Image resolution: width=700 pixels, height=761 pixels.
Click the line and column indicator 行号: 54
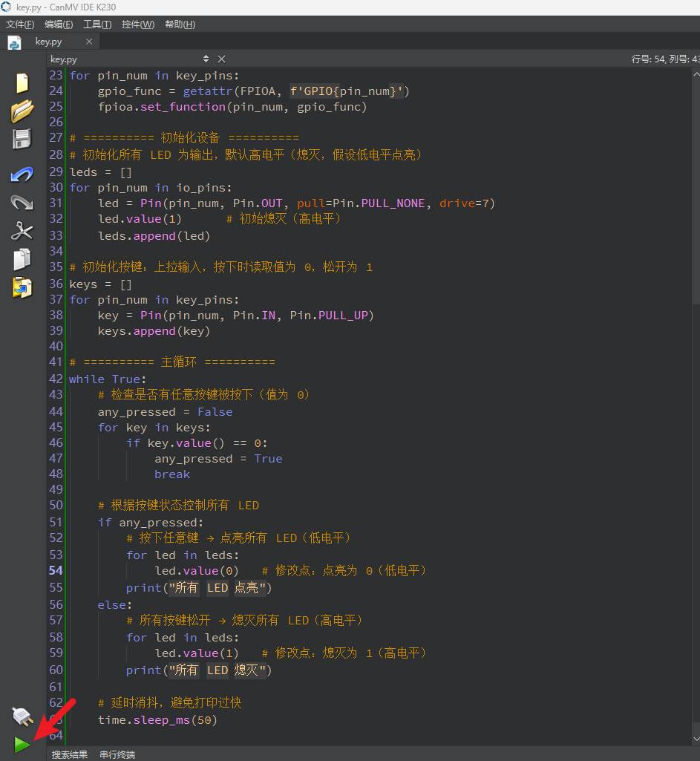[x=665, y=59]
